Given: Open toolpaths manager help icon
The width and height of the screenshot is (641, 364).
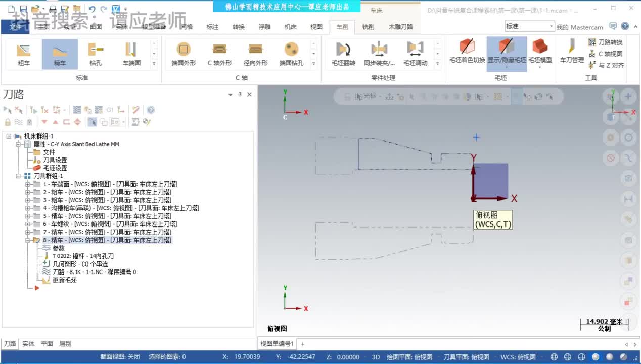Looking at the screenshot, I should coord(151,110).
